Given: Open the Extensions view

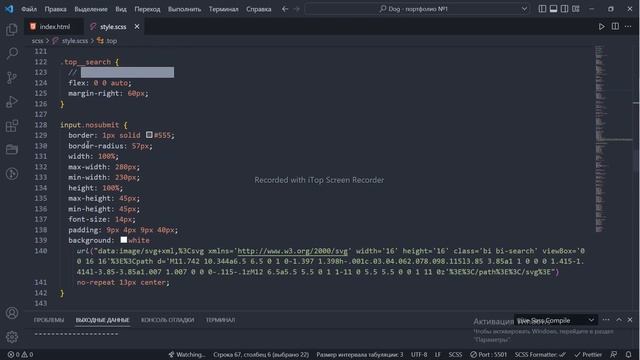Looking at the screenshot, I should coord(12,126).
